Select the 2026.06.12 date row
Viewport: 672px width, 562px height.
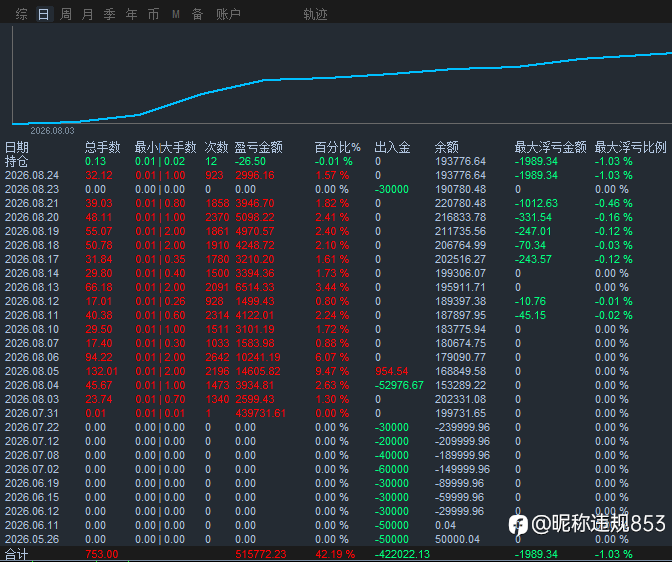click(32, 511)
